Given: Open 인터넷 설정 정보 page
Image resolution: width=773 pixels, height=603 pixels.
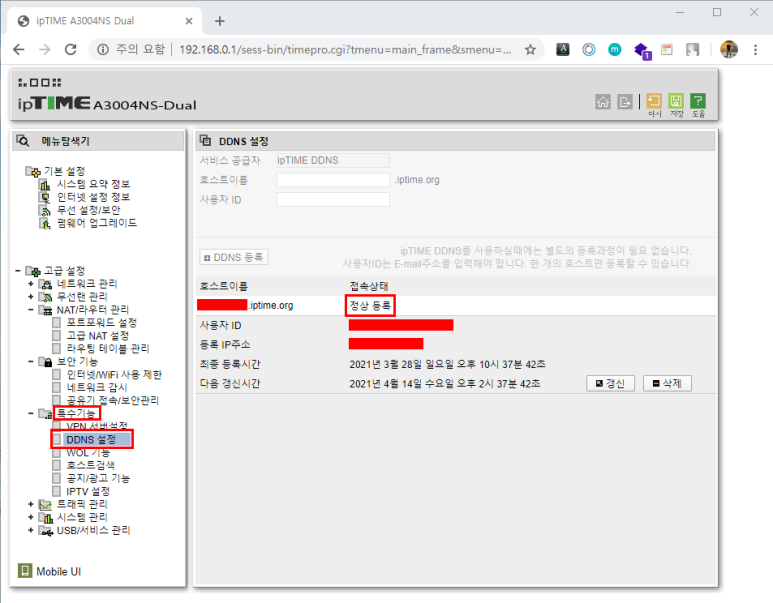Looking at the screenshot, I should (x=93, y=197).
